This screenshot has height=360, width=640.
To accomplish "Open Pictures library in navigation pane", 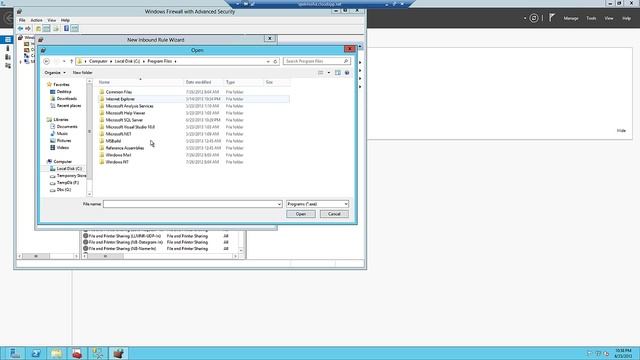I will tap(64, 140).
